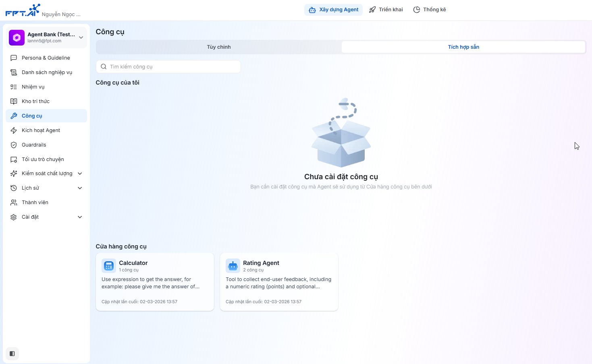Click the Tối ưu trò chuyện icon
The image size is (592, 364).
(x=14, y=159)
